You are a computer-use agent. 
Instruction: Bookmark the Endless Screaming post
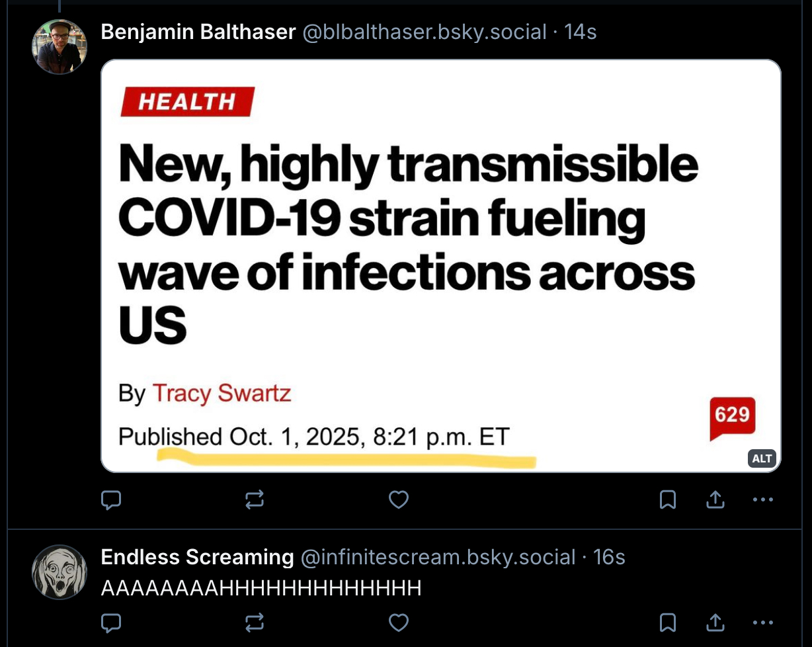point(668,623)
